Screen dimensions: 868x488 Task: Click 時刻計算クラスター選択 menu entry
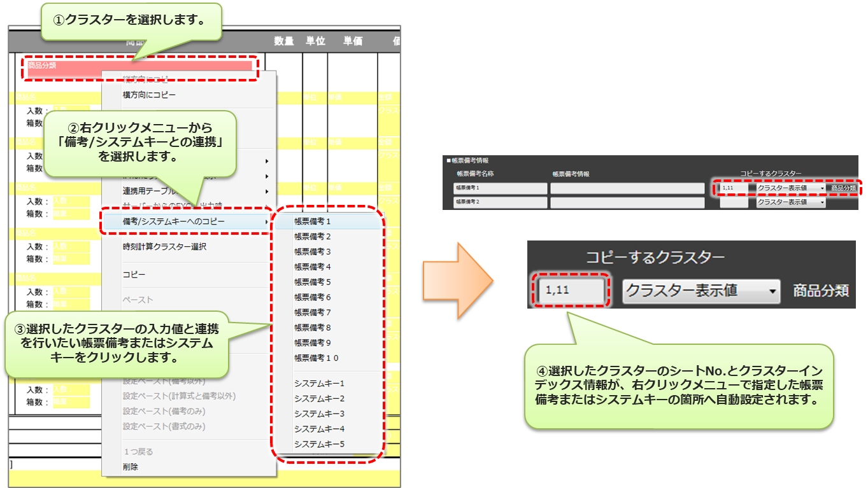(164, 247)
